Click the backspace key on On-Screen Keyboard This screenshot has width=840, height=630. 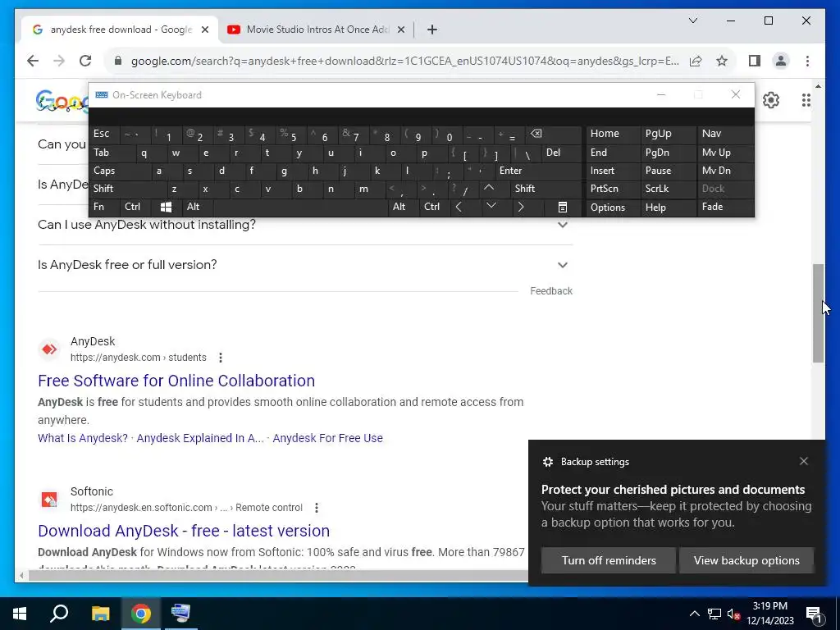[x=555, y=134]
